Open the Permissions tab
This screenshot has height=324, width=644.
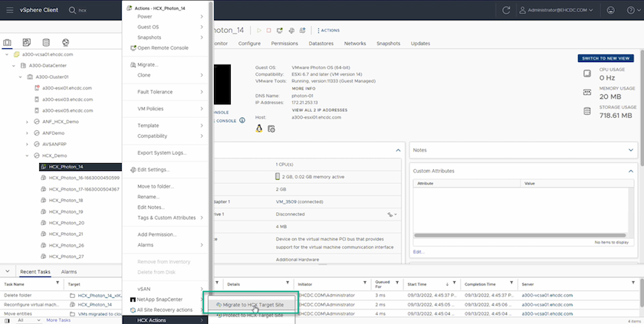[284, 44]
